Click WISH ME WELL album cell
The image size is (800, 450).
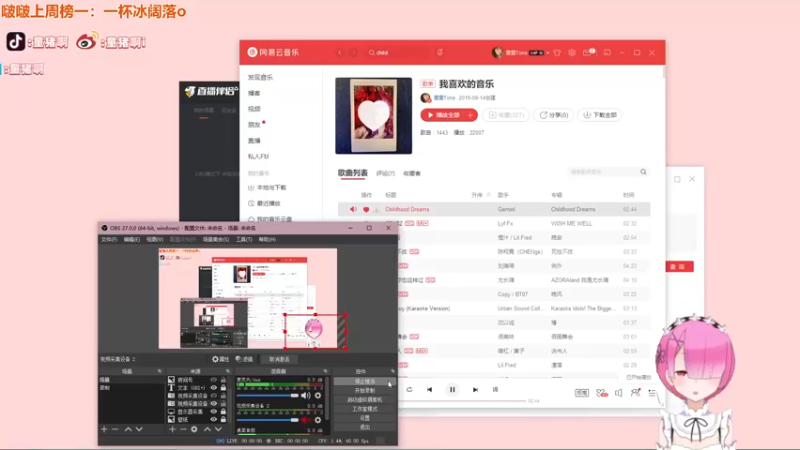pos(571,223)
